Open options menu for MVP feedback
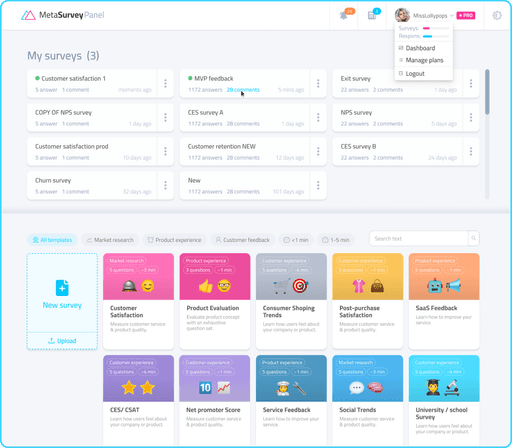This screenshot has height=448, width=512. click(x=318, y=84)
